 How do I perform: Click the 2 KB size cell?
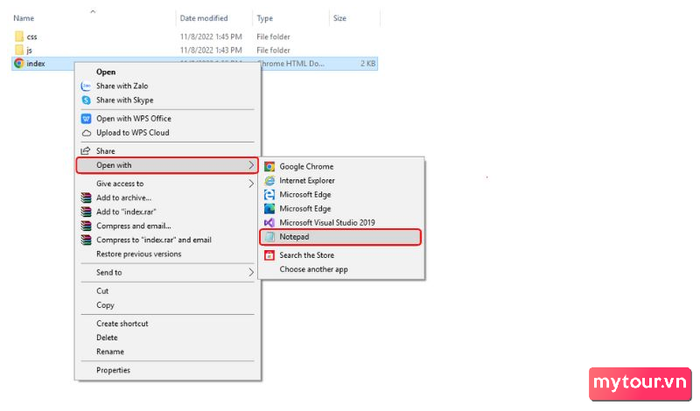(368, 64)
